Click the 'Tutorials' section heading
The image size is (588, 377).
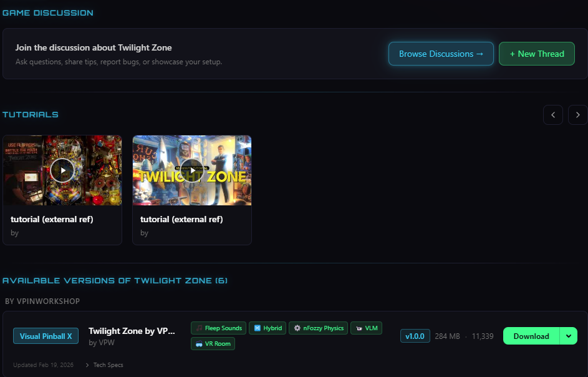31,114
